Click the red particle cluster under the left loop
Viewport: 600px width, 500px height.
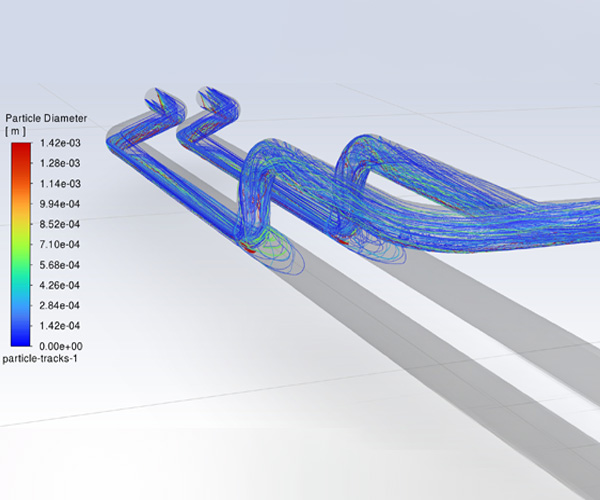point(250,244)
